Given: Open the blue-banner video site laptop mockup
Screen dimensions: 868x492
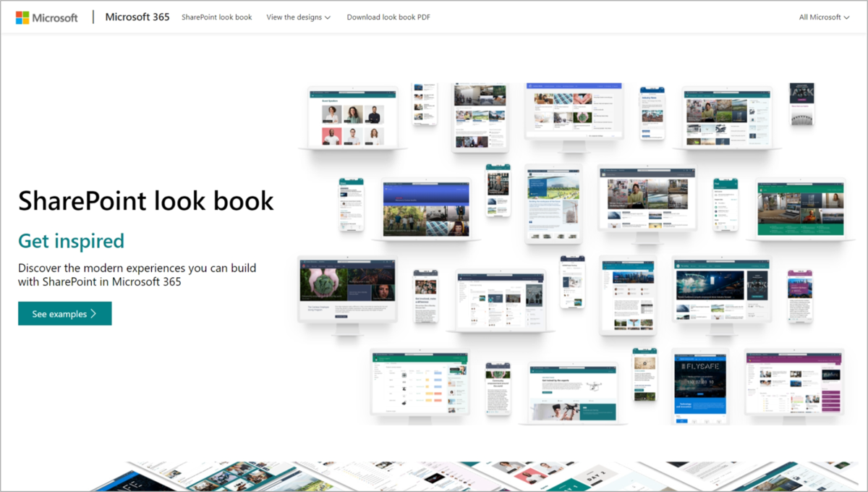Looking at the screenshot, I should coord(425,210).
